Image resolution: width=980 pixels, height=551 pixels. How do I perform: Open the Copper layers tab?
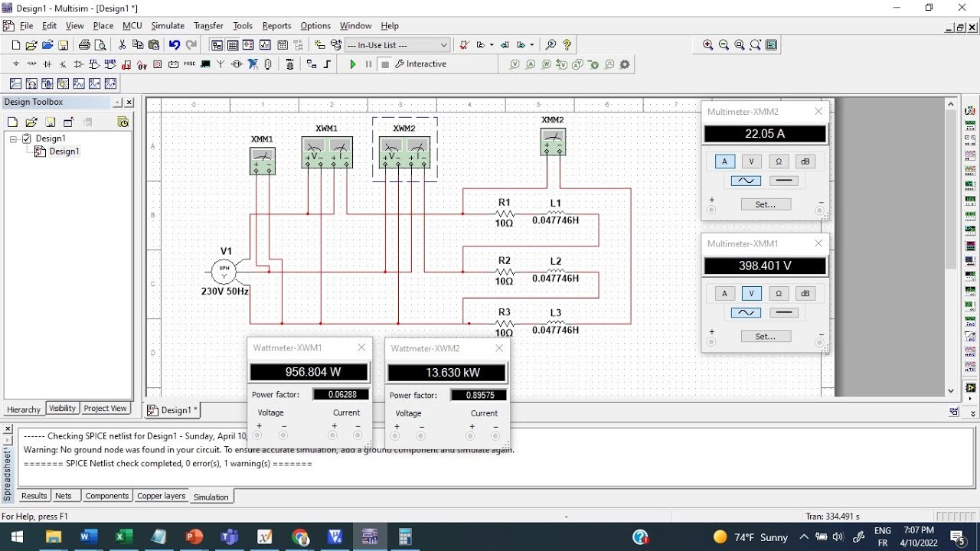(161, 497)
